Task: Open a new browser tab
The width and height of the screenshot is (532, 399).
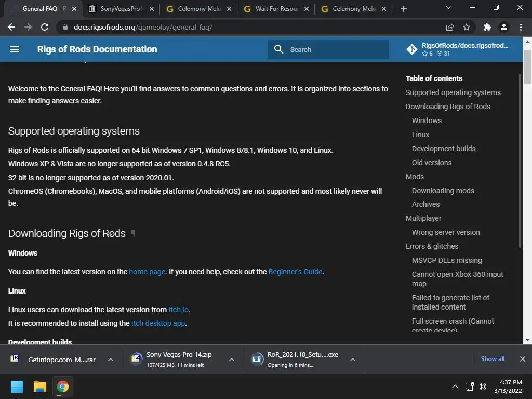Action: (x=403, y=9)
